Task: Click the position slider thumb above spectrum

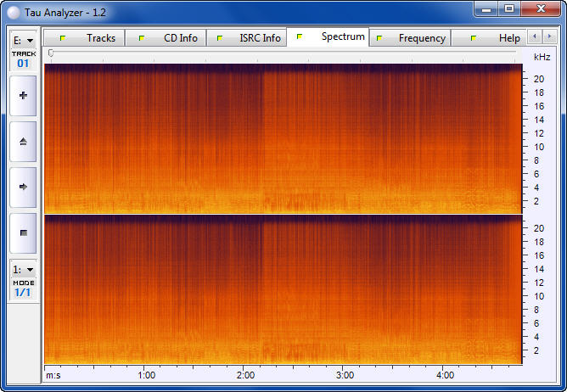Action: point(51,53)
